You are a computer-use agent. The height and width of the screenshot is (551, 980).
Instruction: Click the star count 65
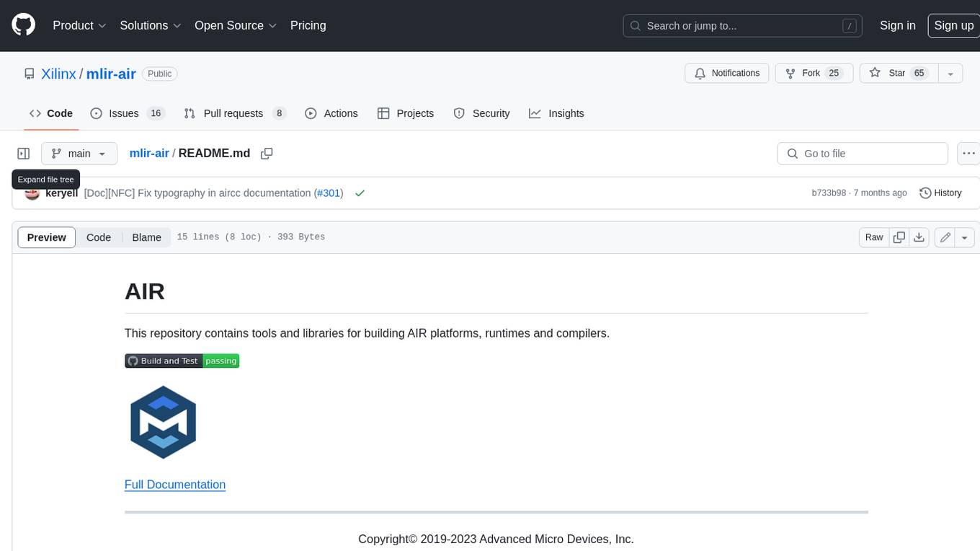(x=919, y=74)
